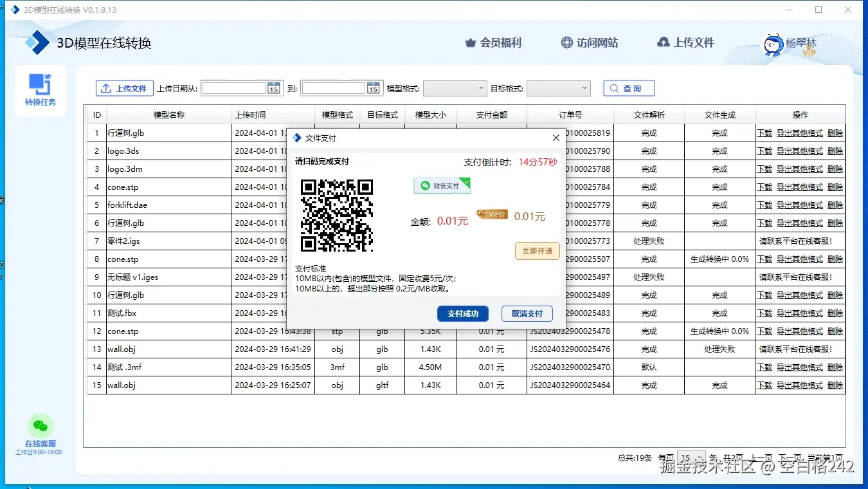The height and width of the screenshot is (489, 868).
Task: Click the 3mf model format cell
Action: 338,367
